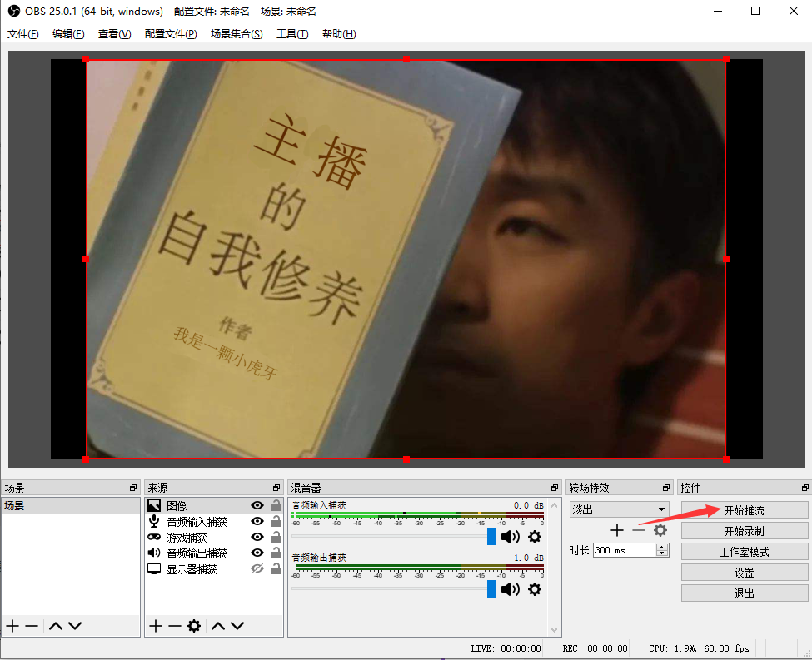Open the 淡出 transition dropdown
Image resolution: width=812 pixels, height=660 pixels.
point(620,509)
